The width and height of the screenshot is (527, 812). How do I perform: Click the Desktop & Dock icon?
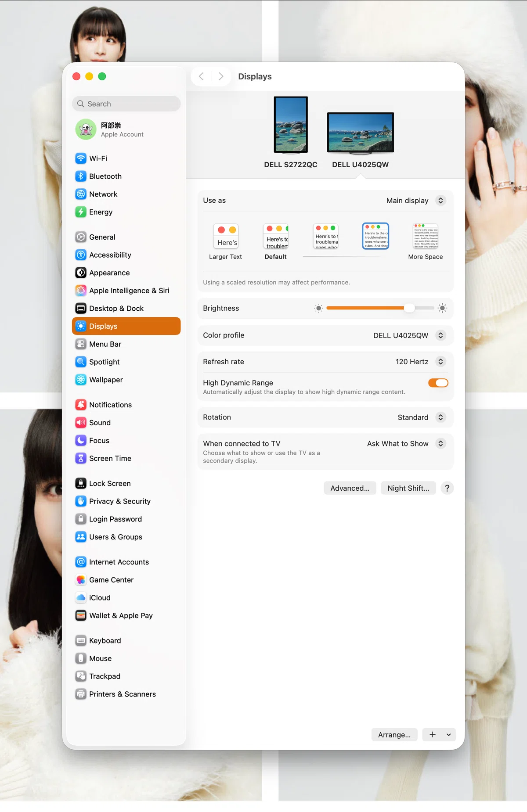tap(81, 309)
